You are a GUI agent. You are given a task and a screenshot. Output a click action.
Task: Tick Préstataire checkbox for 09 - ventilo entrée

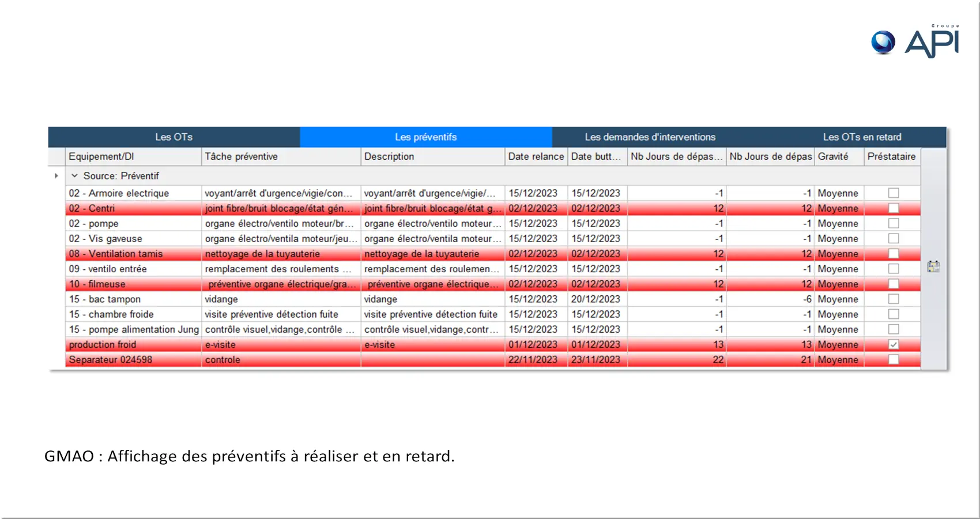tap(894, 269)
